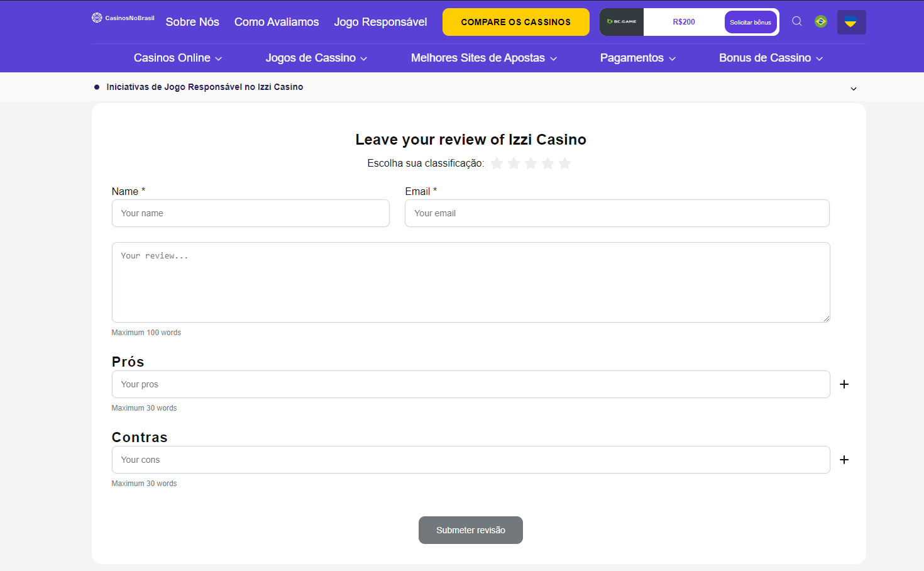The image size is (924, 571).
Task: Open Como Avaliamos page
Action: pyautogui.click(x=277, y=22)
